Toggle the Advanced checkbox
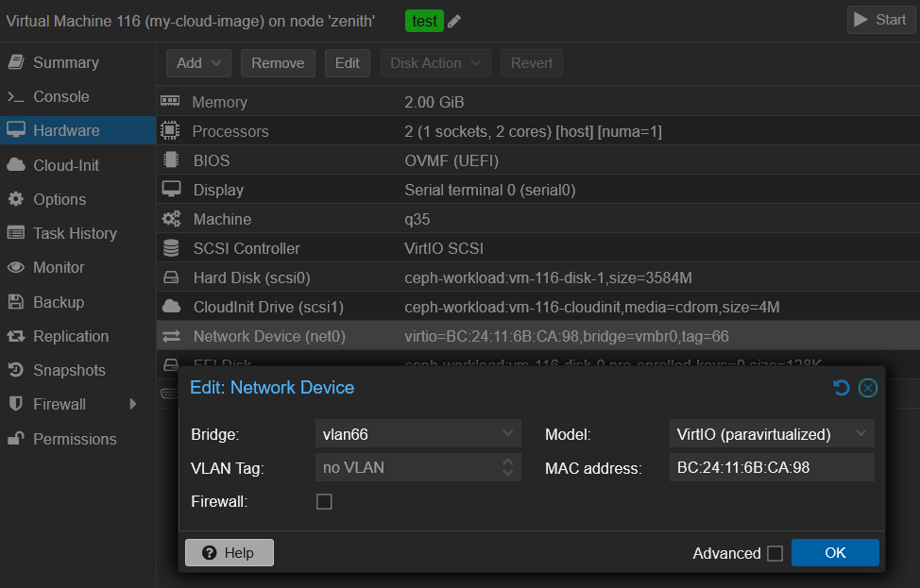 [x=775, y=554]
